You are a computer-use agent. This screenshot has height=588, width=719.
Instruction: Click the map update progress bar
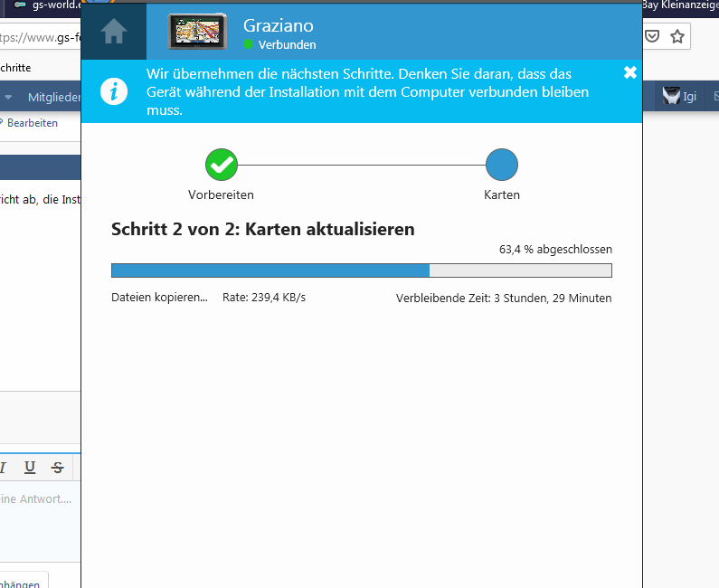(361, 270)
